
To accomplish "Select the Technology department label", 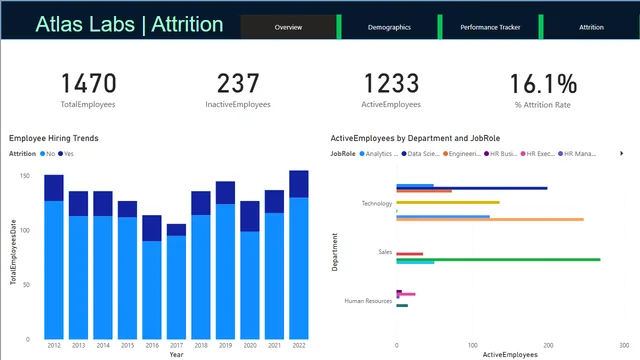I will (377, 203).
